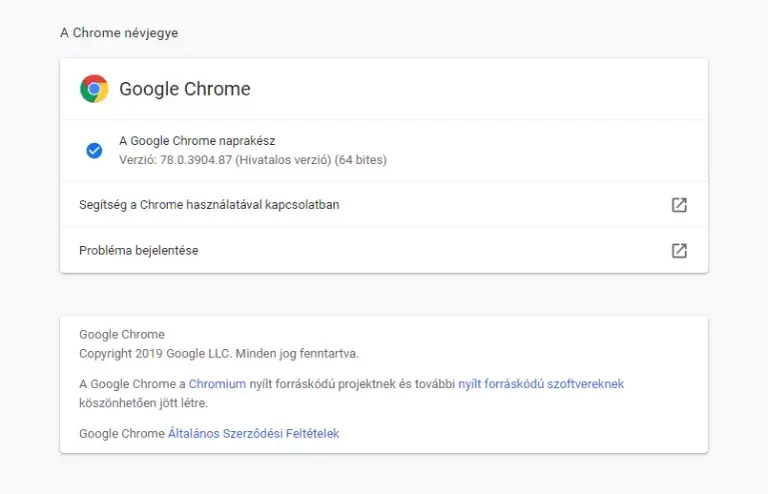Open external link icon for Chrome help
Viewport: 768px width, 494px height.
(x=679, y=205)
